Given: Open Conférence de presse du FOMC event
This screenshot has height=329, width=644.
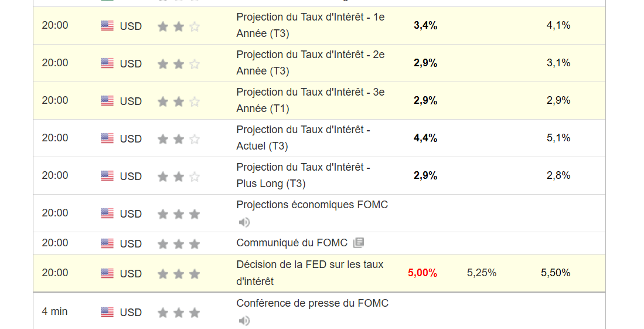Looking at the screenshot, I should [x=312, y=303].
